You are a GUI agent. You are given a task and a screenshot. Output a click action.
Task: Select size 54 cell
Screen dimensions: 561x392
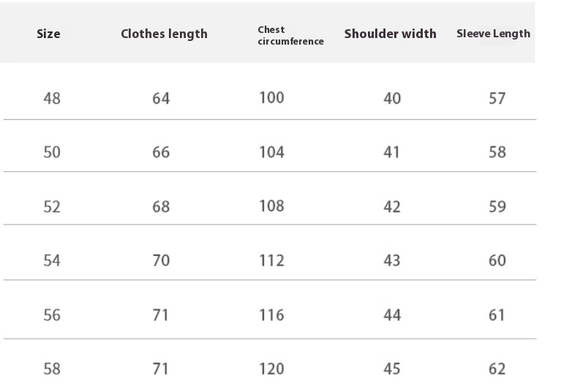52,260
